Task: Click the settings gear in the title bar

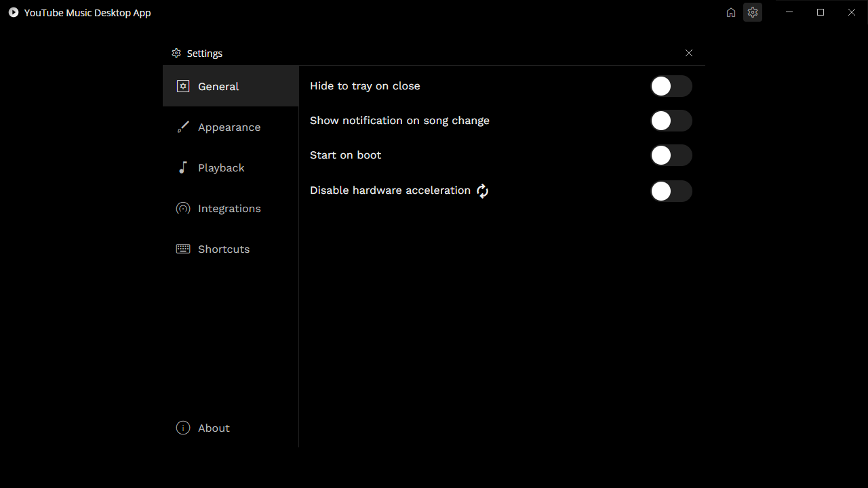Action: pos(753,12)
